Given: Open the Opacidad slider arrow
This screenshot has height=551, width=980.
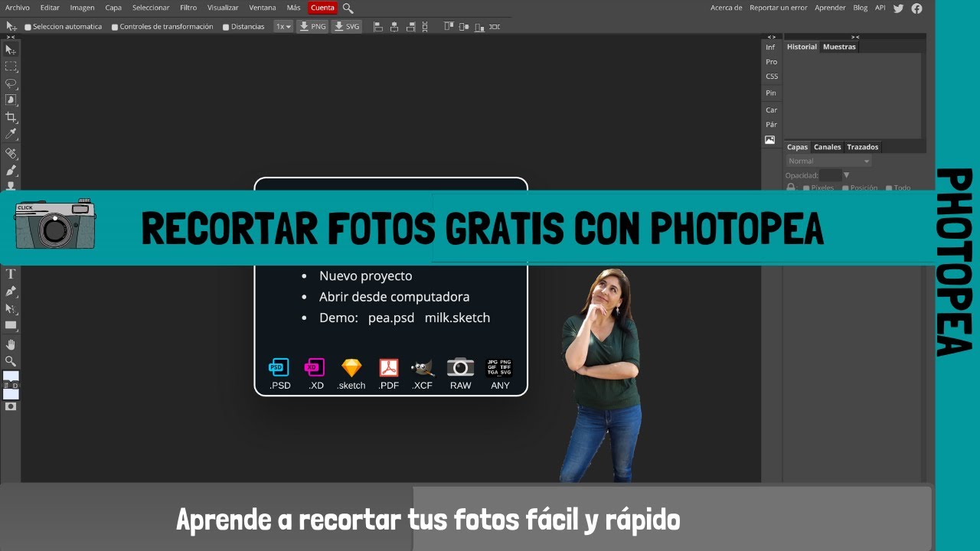Looking at the screenshot, I should click(846, 175).
